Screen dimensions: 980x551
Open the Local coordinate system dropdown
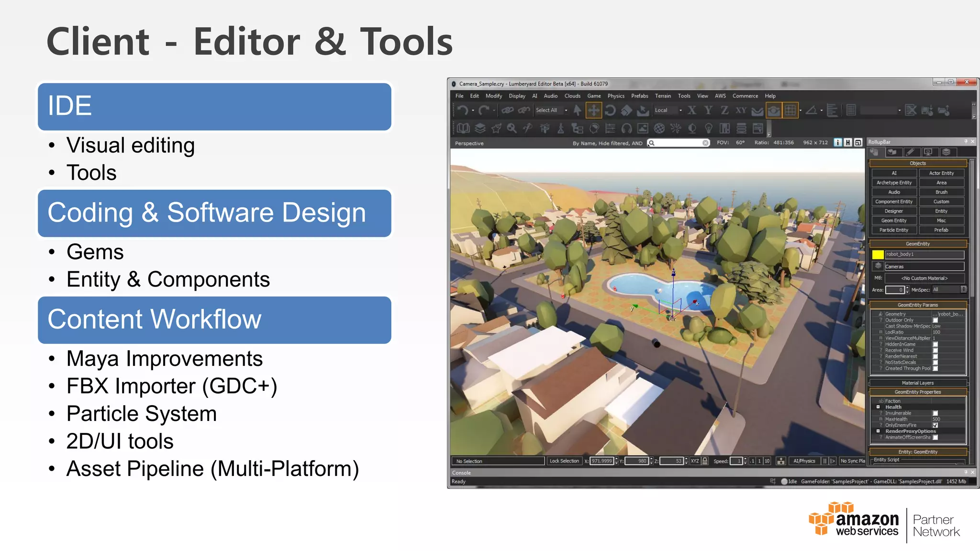(x=680, y=110)
